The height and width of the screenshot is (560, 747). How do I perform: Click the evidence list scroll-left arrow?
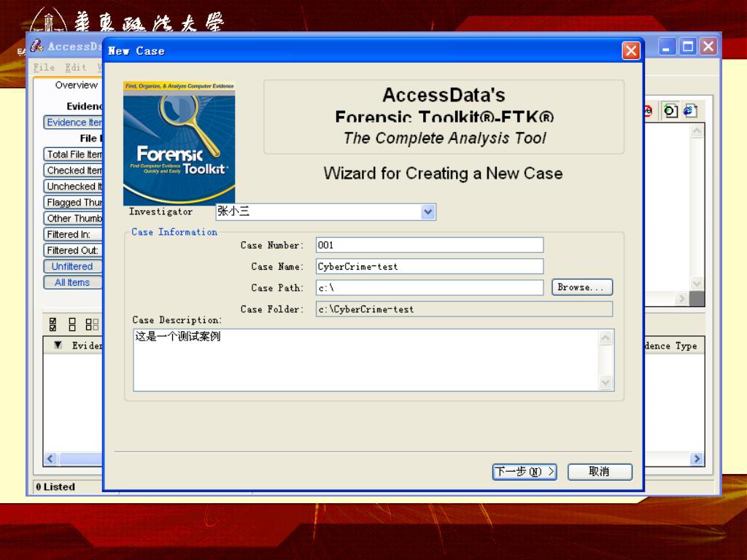coord(50,459)
